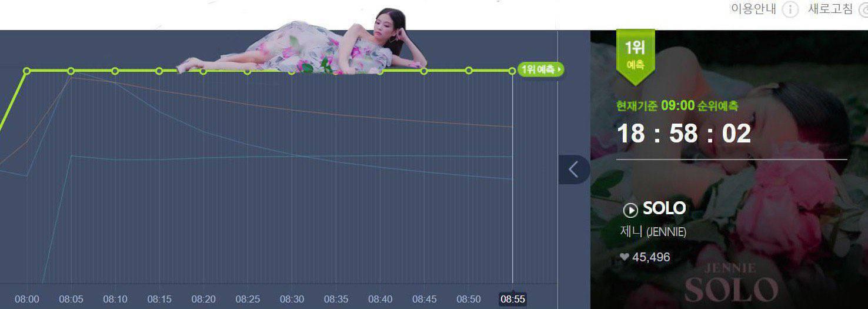The image size is (868, 309).
Task: Click the 08:50 green data point
Action: 469,71
